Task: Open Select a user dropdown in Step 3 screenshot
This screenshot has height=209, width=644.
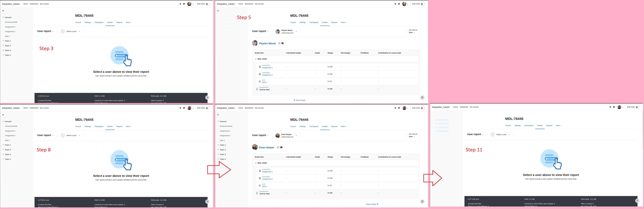Action: [x=70, y=31]
